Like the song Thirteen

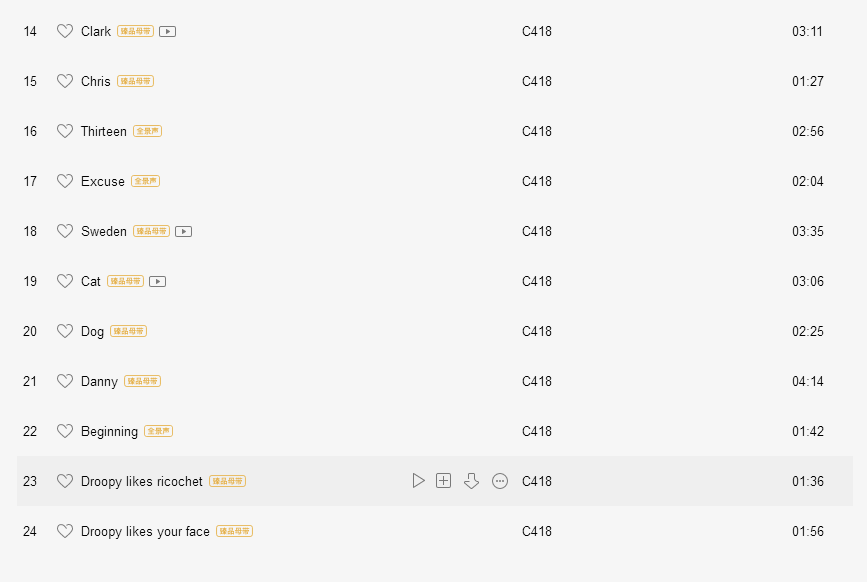[65, 132]
